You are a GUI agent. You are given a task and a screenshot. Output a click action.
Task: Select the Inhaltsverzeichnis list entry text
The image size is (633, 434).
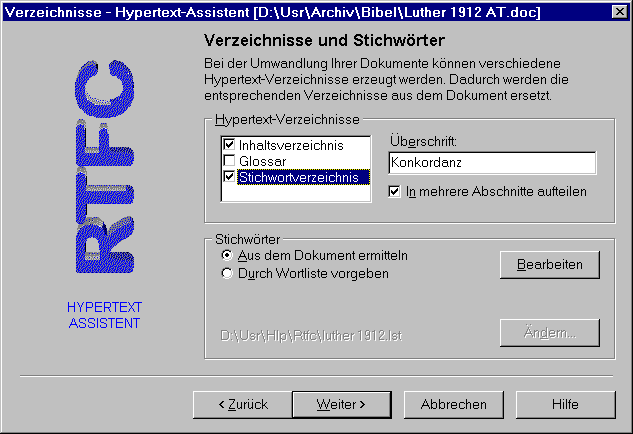tap(290, 145)
